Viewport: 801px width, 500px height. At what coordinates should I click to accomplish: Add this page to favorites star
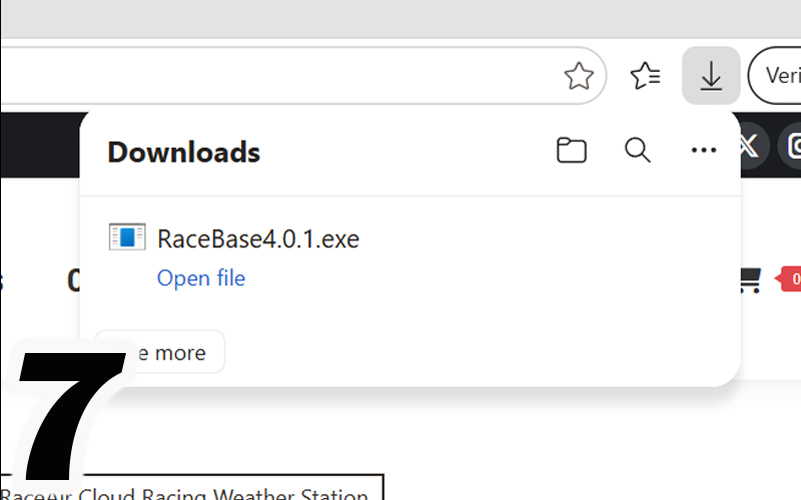[x=579, y=76]
